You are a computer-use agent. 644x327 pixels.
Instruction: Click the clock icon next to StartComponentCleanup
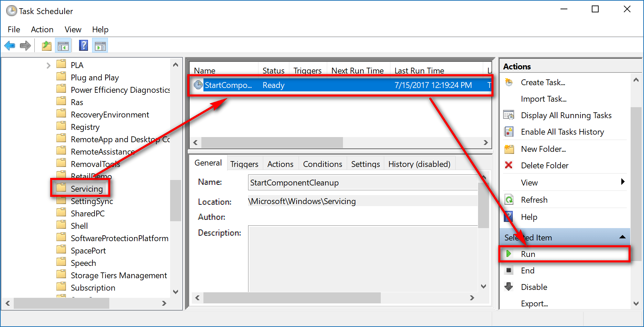point(198,85)
